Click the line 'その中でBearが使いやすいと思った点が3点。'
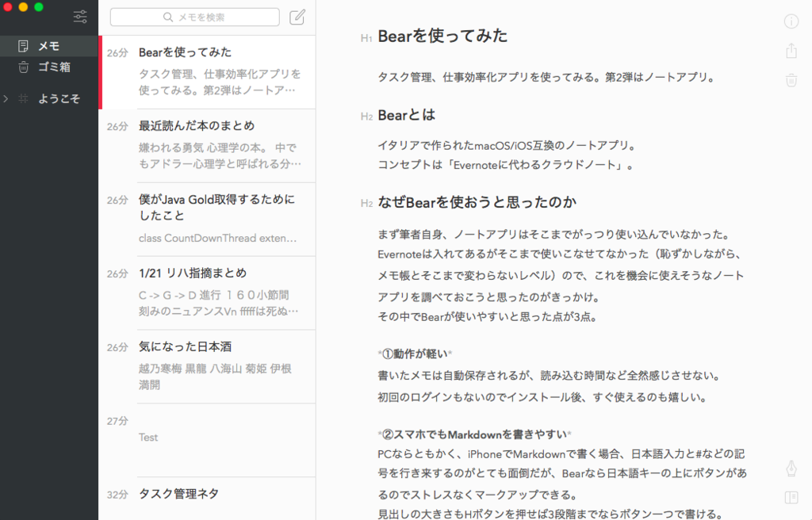 488,317
